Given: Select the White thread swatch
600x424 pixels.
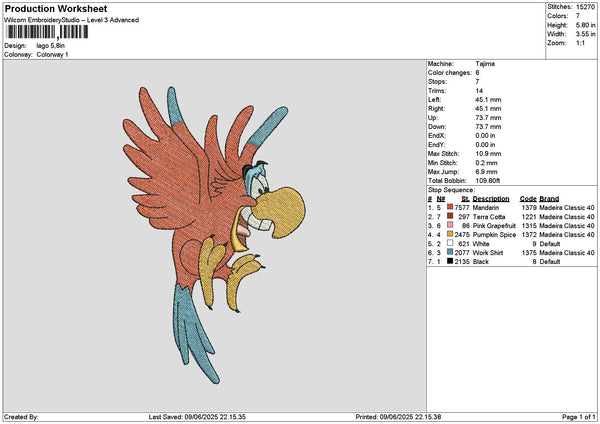Looking at the screenshot, I should [x=448, y=243].
